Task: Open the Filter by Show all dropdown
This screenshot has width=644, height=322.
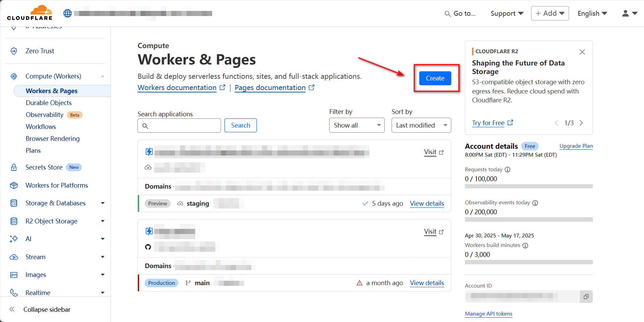Action: (x=356, y=125)
